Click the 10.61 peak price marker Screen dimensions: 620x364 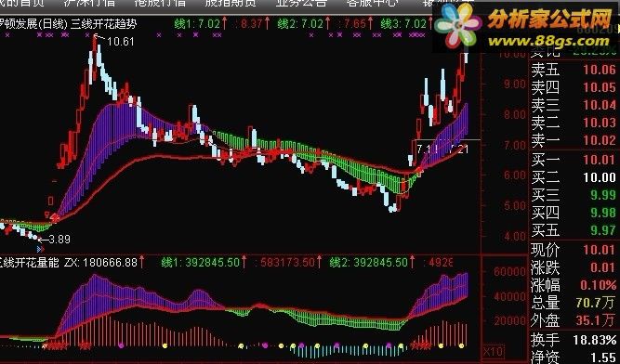click(120, 41)
